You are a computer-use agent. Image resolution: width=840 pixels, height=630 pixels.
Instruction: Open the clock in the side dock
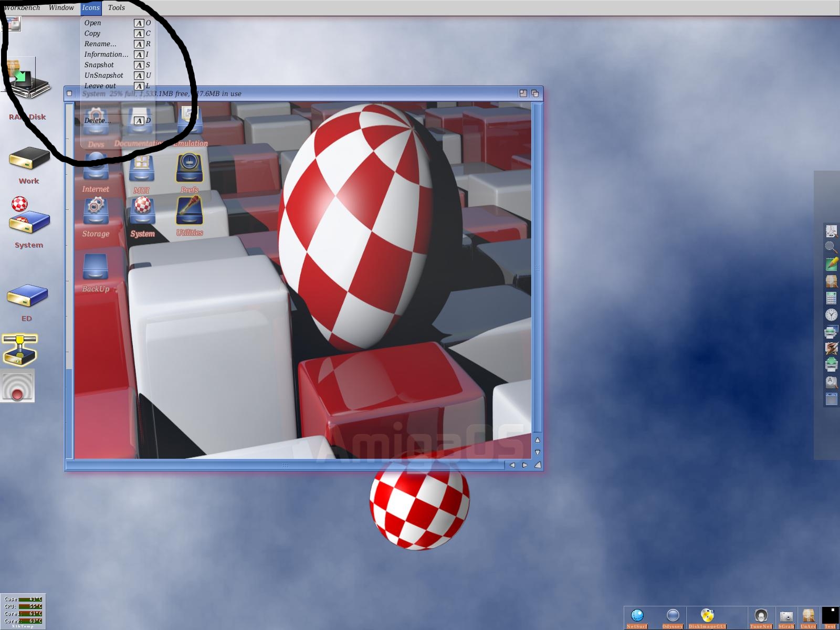click(831, 314)
